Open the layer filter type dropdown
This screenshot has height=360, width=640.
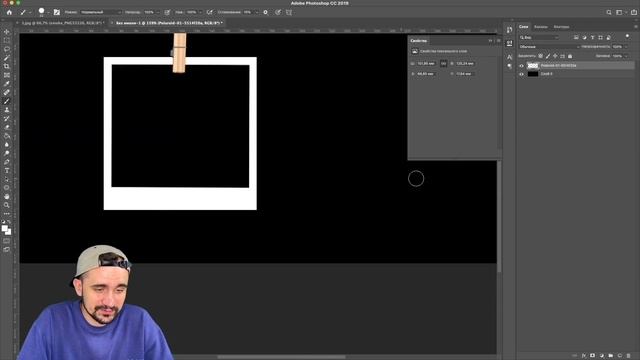(x=539, y=38)
